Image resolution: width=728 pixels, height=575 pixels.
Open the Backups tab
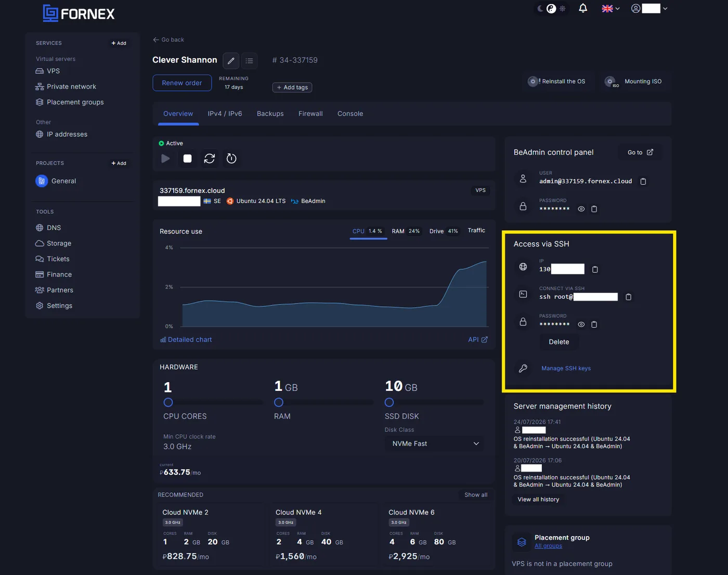[x=270, y=113]
